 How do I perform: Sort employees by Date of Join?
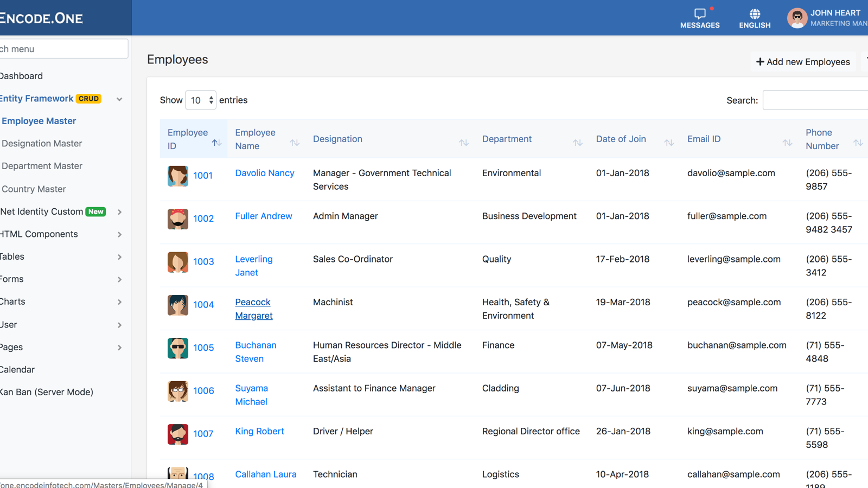(669, 143)
